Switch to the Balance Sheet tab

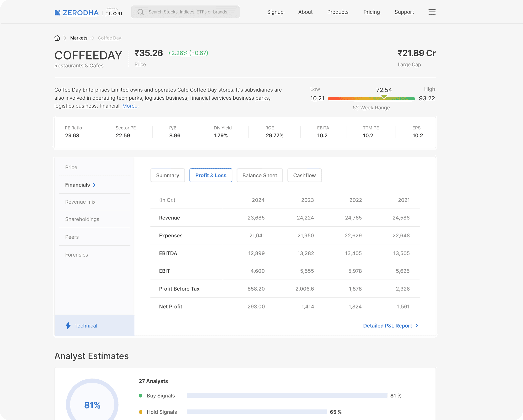click(260, 175)
